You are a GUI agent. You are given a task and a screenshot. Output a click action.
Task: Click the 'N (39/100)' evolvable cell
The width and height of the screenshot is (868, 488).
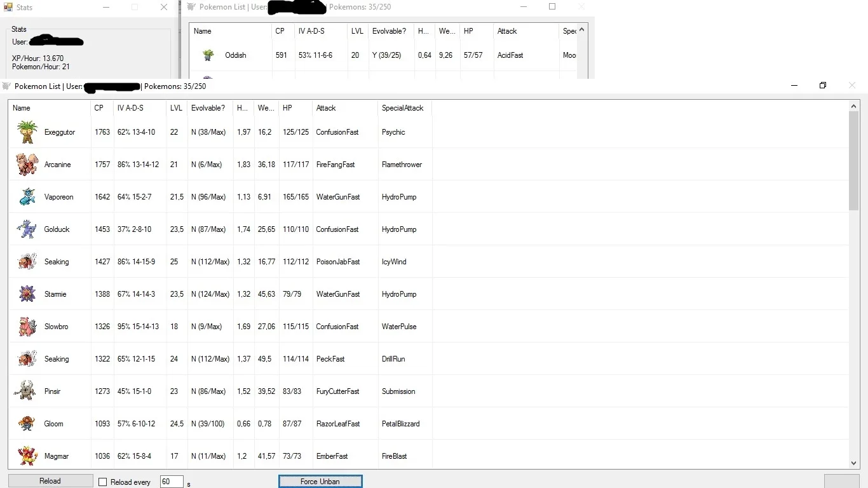pos(208,424)
